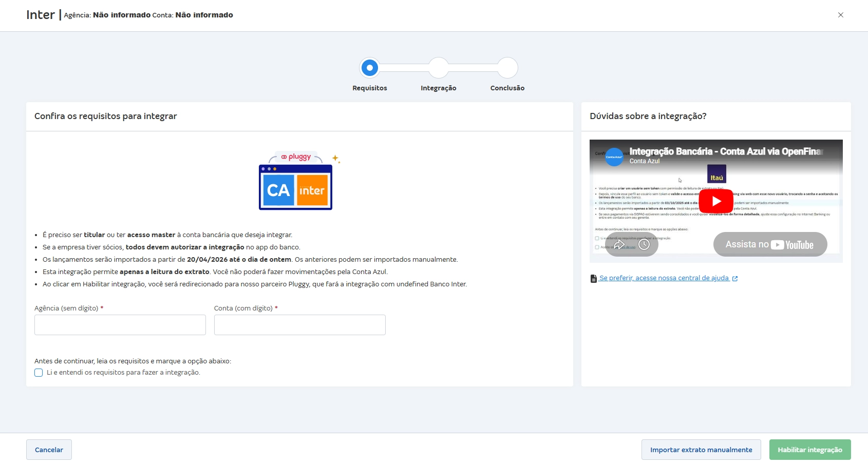Image resolution: width=868 pixels, height=465 pixels.
Task: Click the 'Agência: Não informado' header text
Action: [x=107, y=15]
